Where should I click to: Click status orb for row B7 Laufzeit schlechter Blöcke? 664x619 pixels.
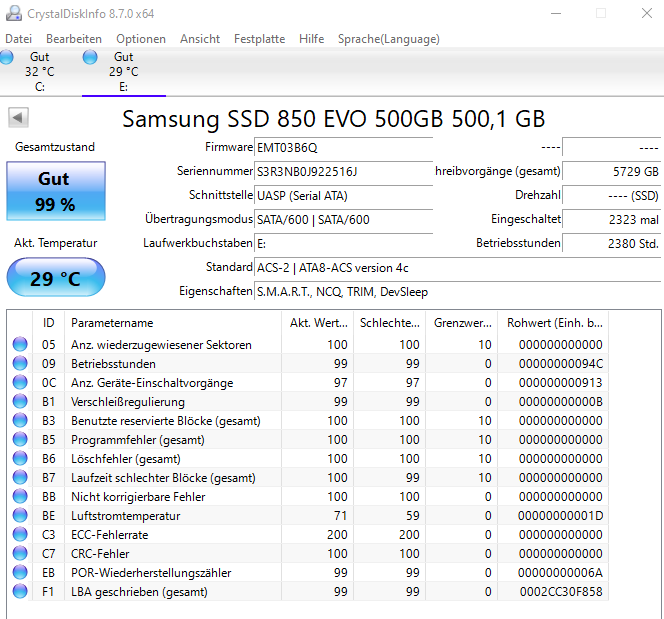pyautogui.click(x=20, y=478)
